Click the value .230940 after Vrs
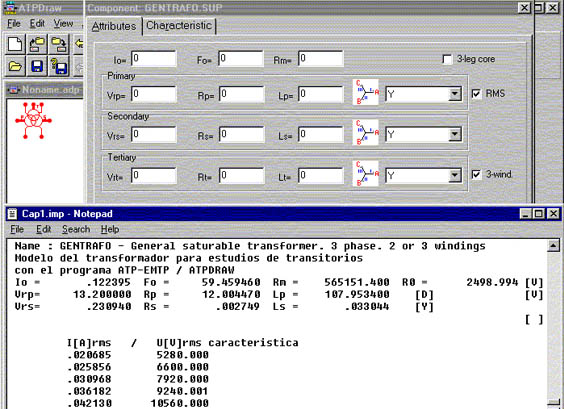This screenshot has height=409, width=564. coord(109,307)
